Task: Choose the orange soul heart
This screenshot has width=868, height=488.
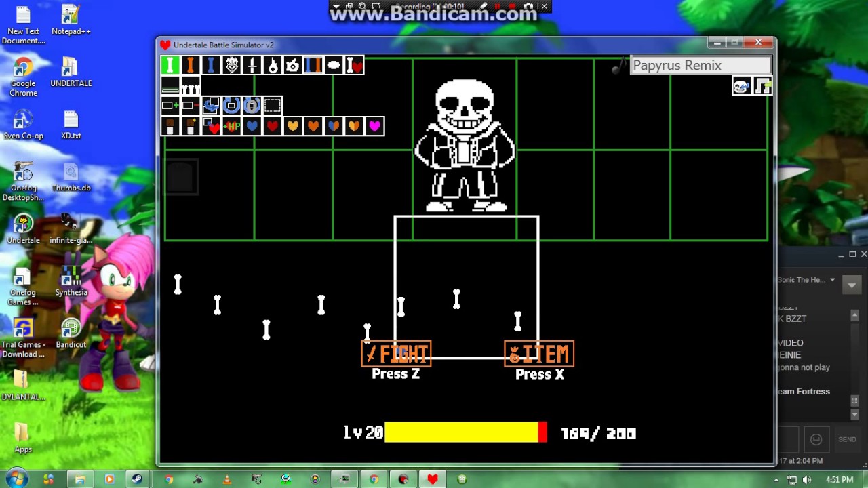Action: coord(313,126)
